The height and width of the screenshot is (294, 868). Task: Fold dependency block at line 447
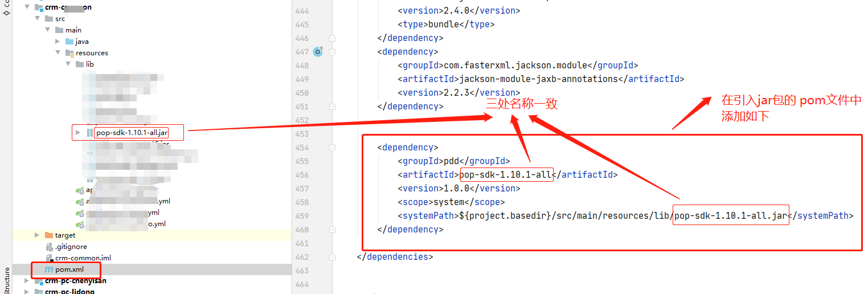pos(332,52)
